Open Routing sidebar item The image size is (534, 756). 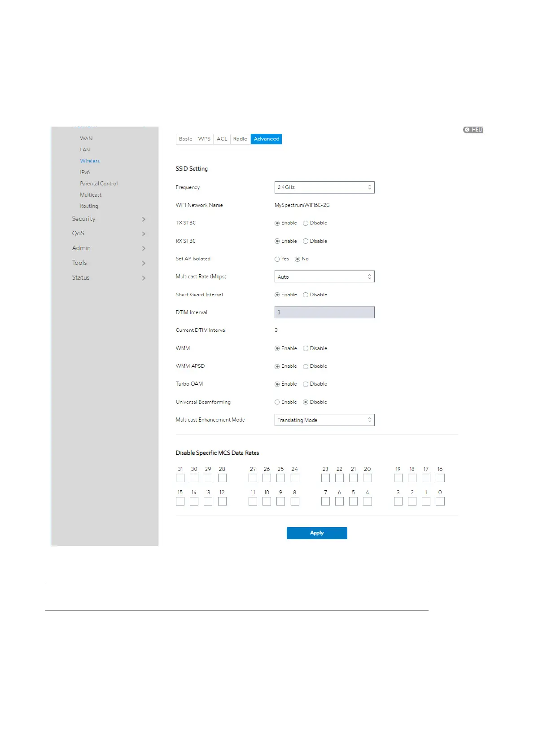pos(89,206)
